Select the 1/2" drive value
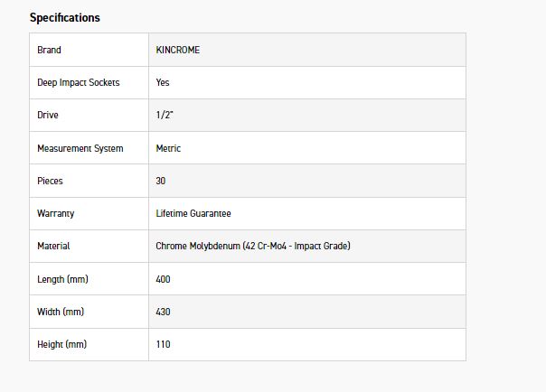The image size is (546, 392). (165, 116)
